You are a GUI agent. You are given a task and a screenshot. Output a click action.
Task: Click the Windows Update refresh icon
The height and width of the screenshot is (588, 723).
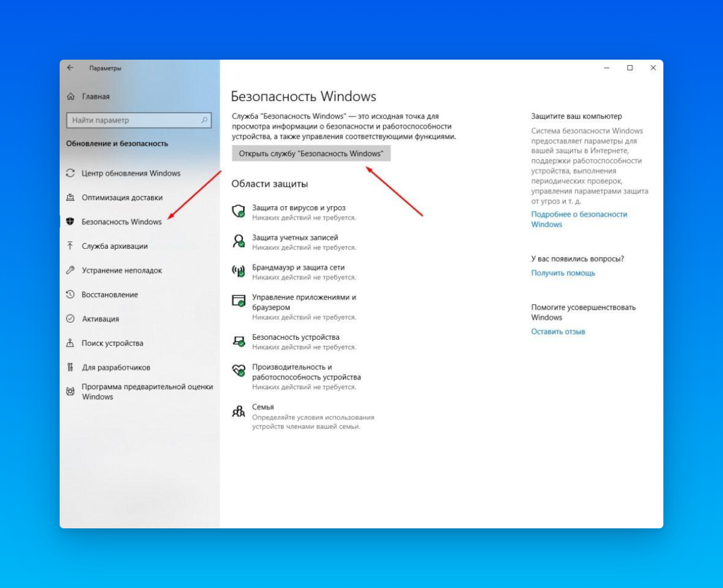pos(70,173)
